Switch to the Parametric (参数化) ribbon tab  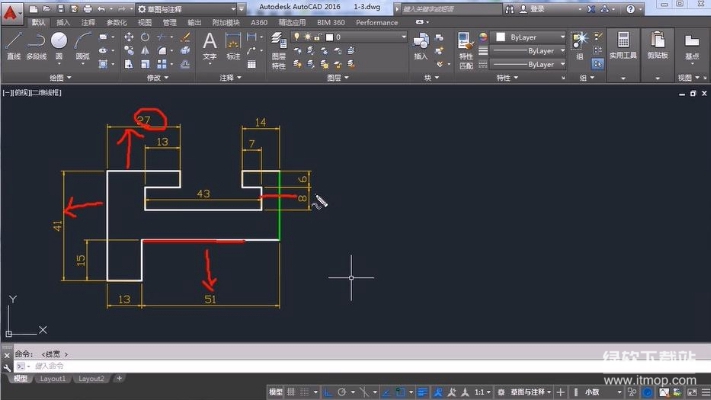[x=117, y=22]
